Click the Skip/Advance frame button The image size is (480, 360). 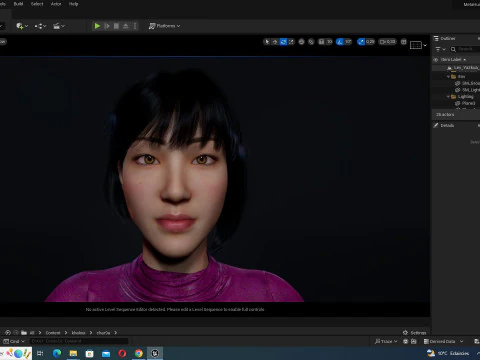pyautogui.click(x=107, y=26)
